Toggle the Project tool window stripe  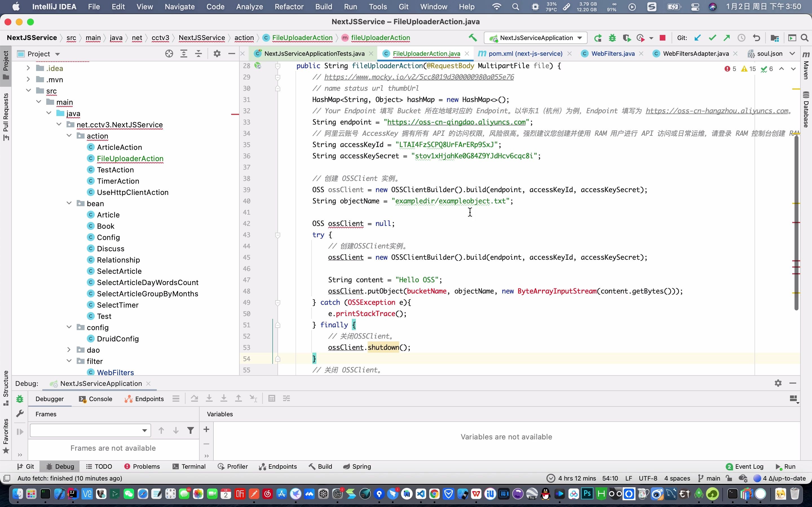coord(6,65)
